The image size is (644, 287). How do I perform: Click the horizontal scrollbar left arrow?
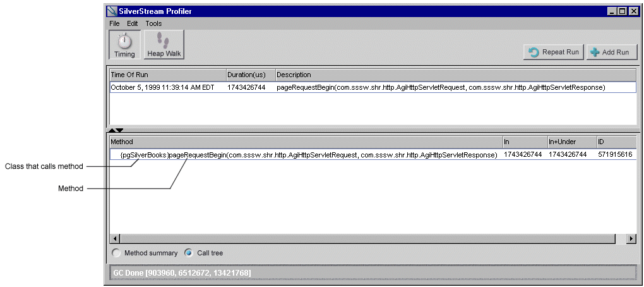(x=116, y=238)
